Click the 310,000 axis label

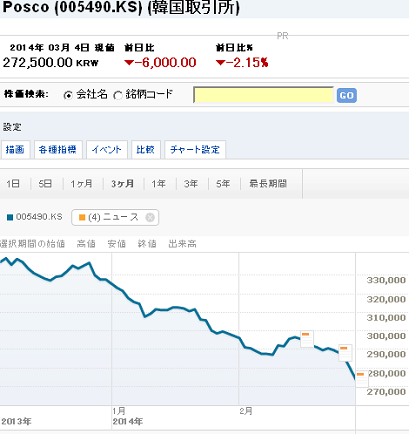[x=386, y=318]
